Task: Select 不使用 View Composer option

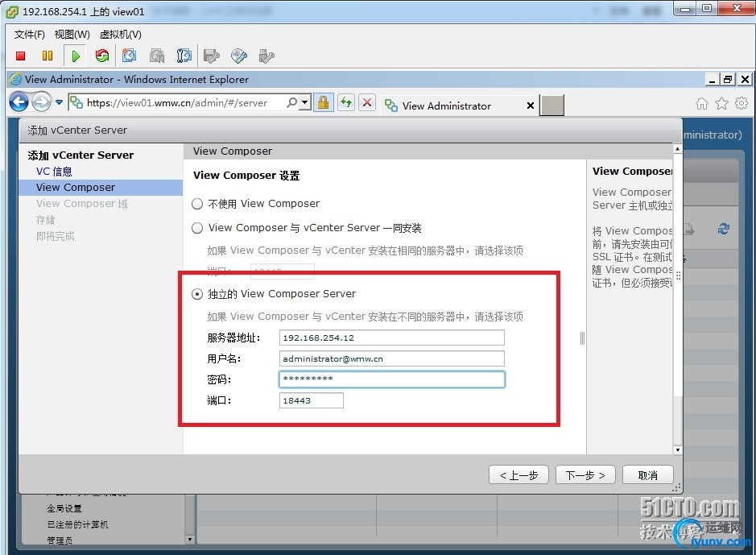Action: pyautogui.click(x=197, y=204)
